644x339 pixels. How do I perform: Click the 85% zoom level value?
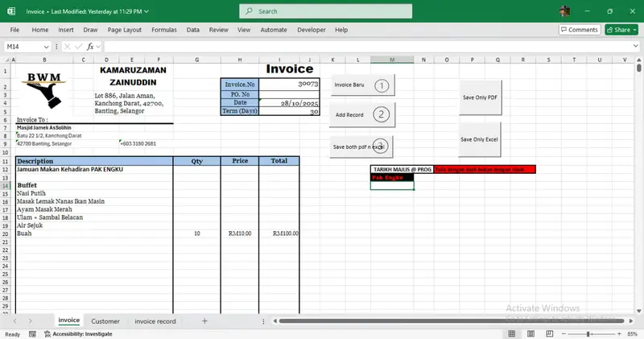click(633, 334)
